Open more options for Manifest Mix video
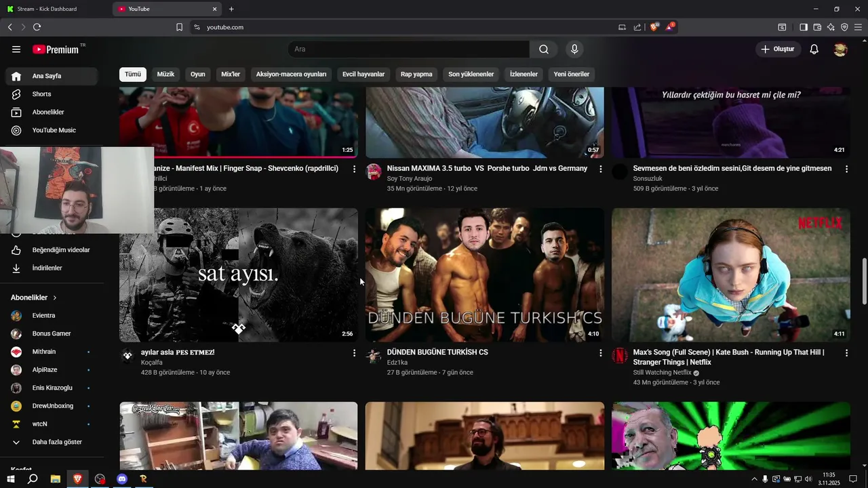This screenshot has width=868, height=488. click(354, 169)
